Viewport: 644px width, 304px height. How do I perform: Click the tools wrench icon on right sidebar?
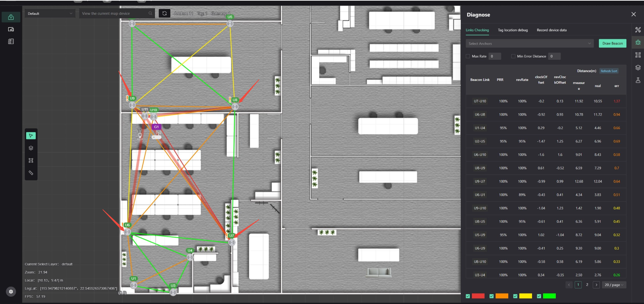tap(638, 30)
